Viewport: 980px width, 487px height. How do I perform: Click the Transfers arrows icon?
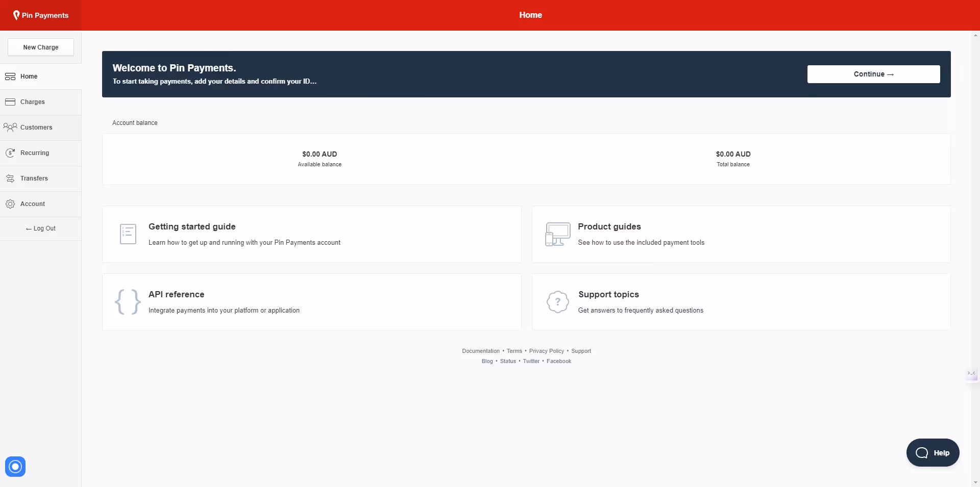coord(10,178)
